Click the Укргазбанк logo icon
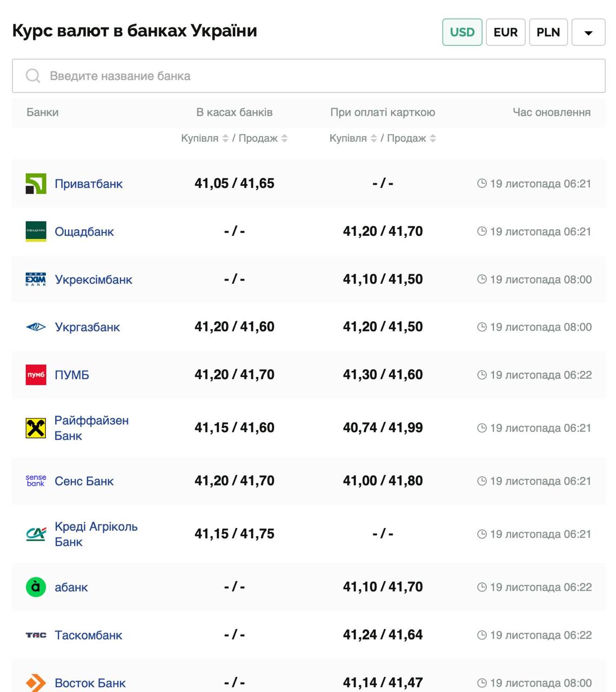 click(36, 327)
